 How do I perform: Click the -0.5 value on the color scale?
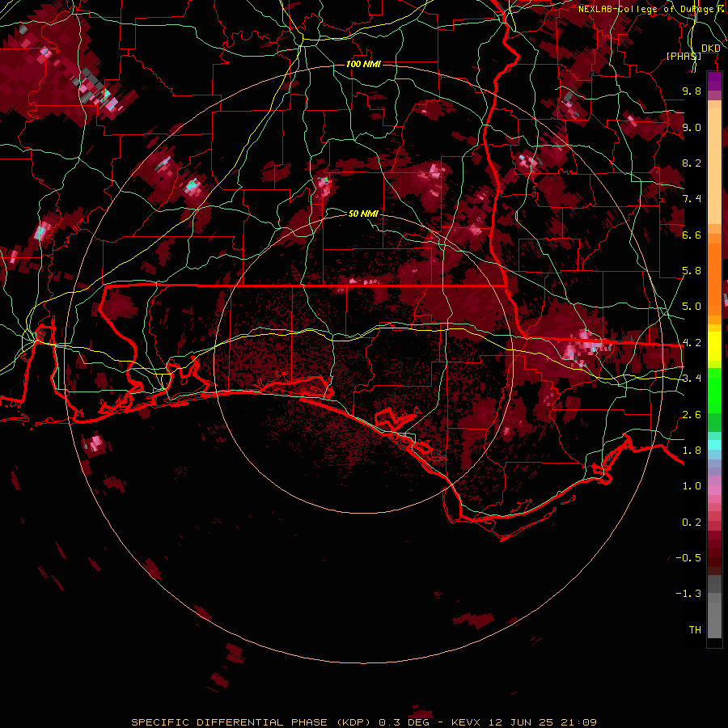click(688, 558)
